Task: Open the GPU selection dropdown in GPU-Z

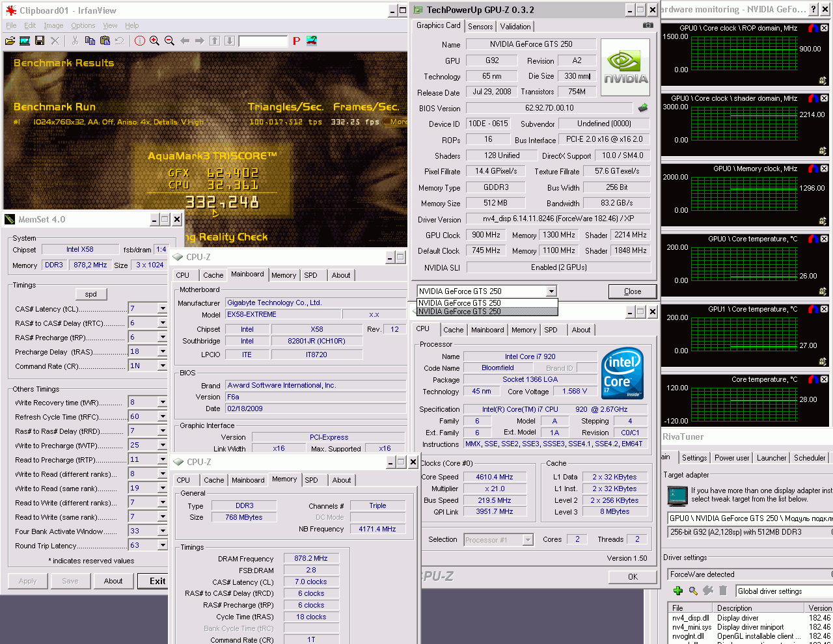Action: point(551,291)
